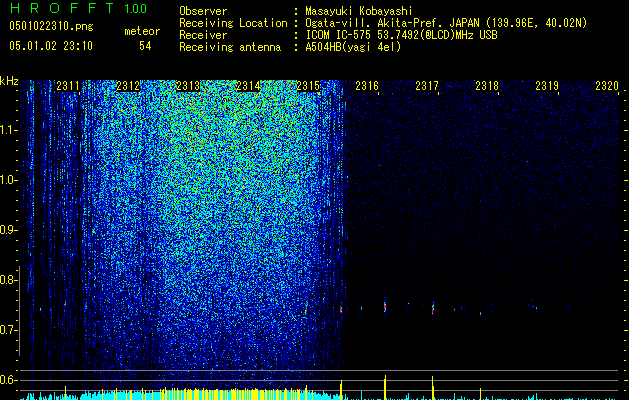Select observer name Masayuki Kobayashi
Screen dimensions: 629x400
[x=359, y=11]
